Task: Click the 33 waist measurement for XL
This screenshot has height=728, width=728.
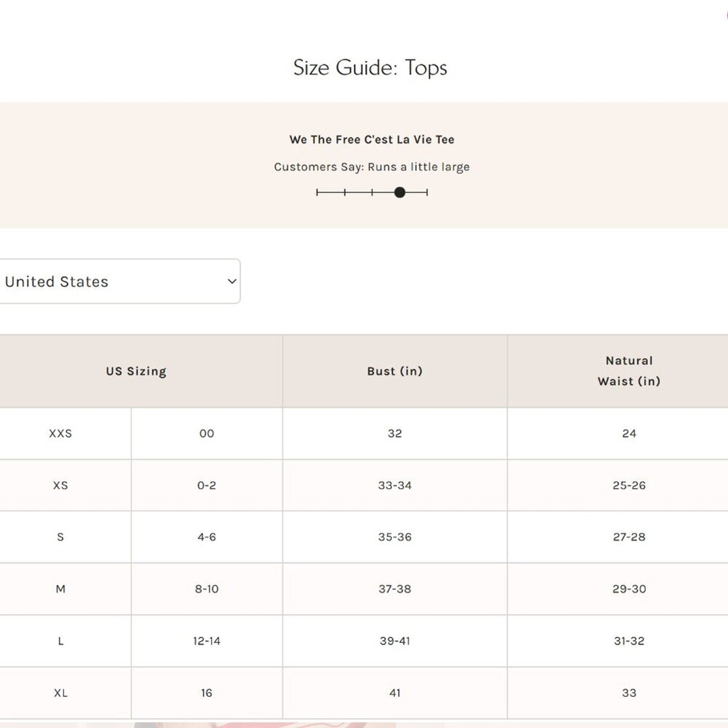Action: pos(629,693)
